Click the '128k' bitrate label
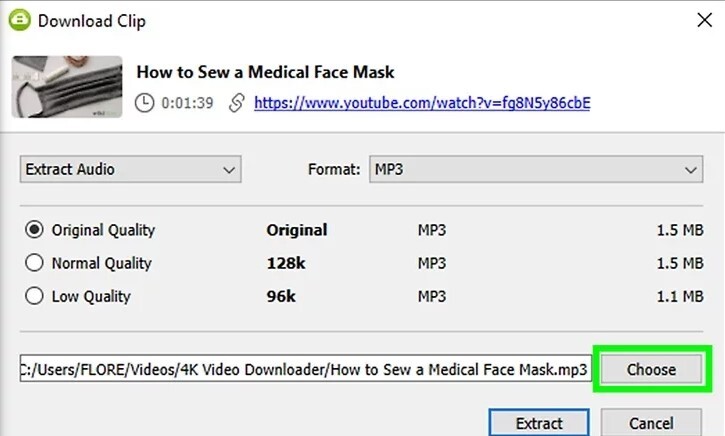Viewport: 725px width, 436px height. coord(286,263)
